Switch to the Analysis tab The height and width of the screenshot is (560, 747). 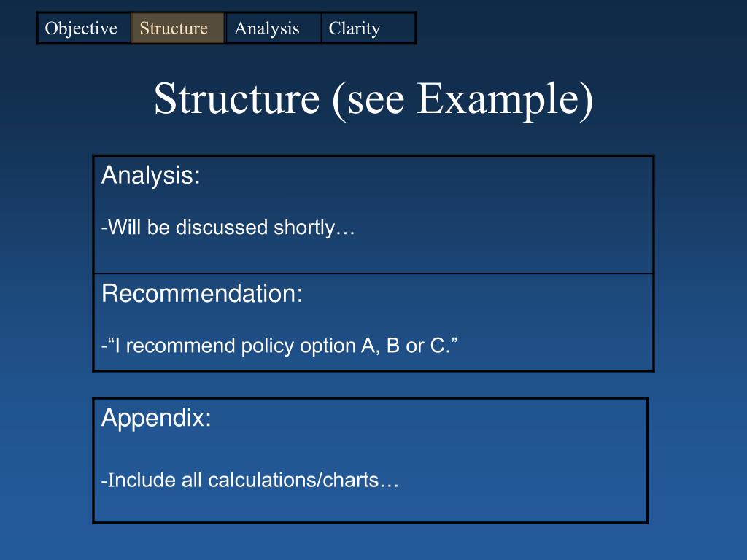(273, 28)
